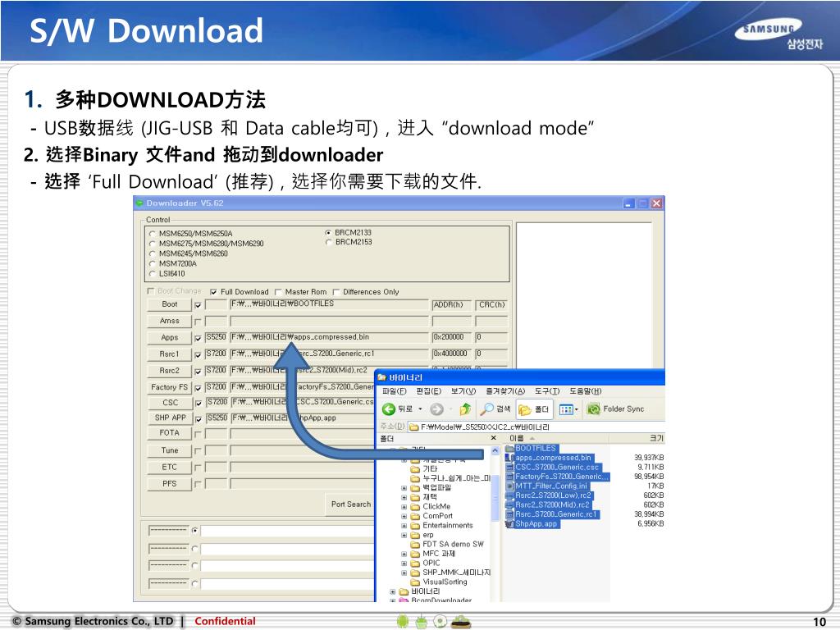Click the Factory FS button
Viewport: 840px width, 630px height.
point(169,387)
